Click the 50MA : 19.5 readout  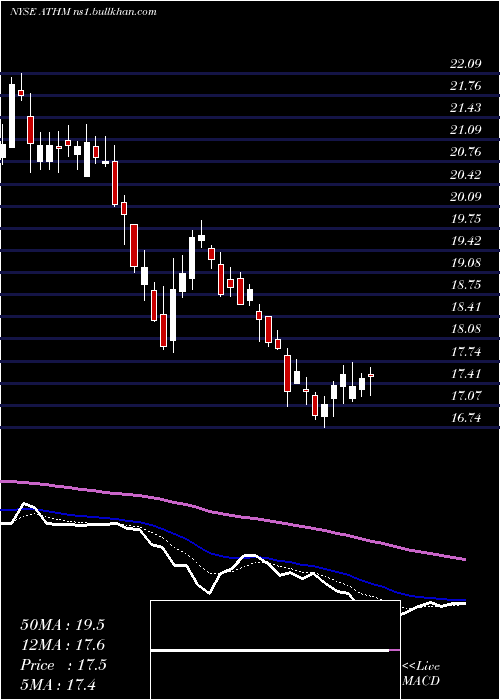pos(62,625)
